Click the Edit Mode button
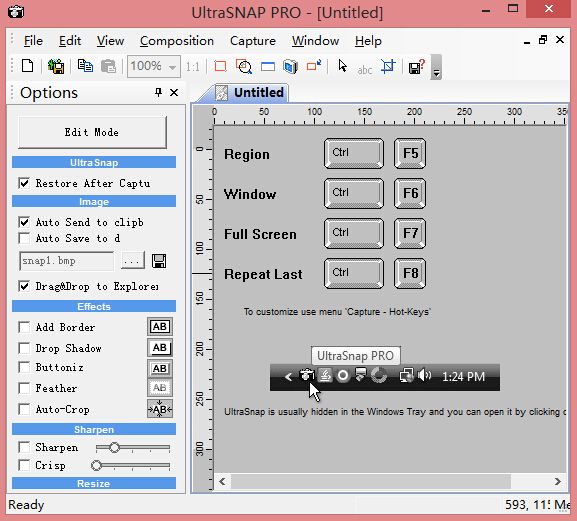577x521 pixels. click(x=92, y=132)
